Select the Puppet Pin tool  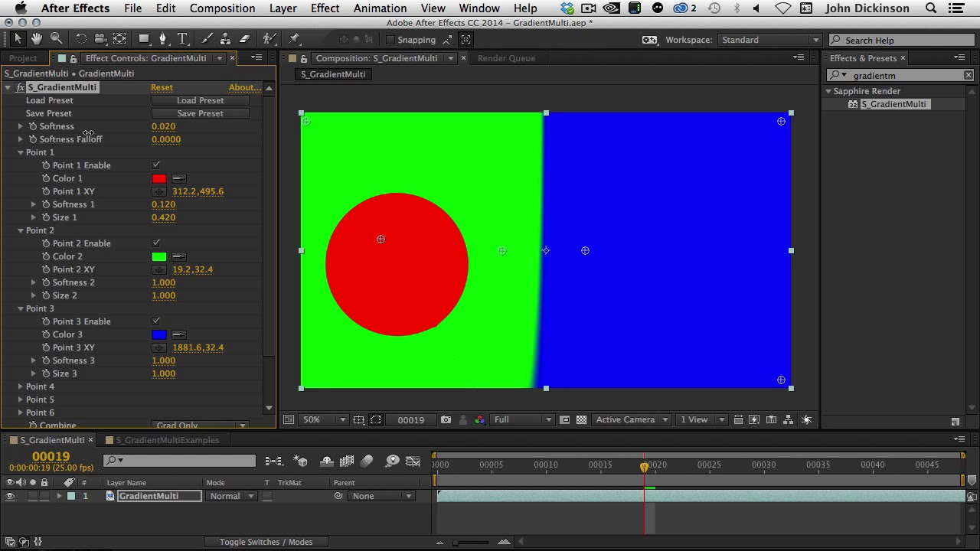[295, 38]
